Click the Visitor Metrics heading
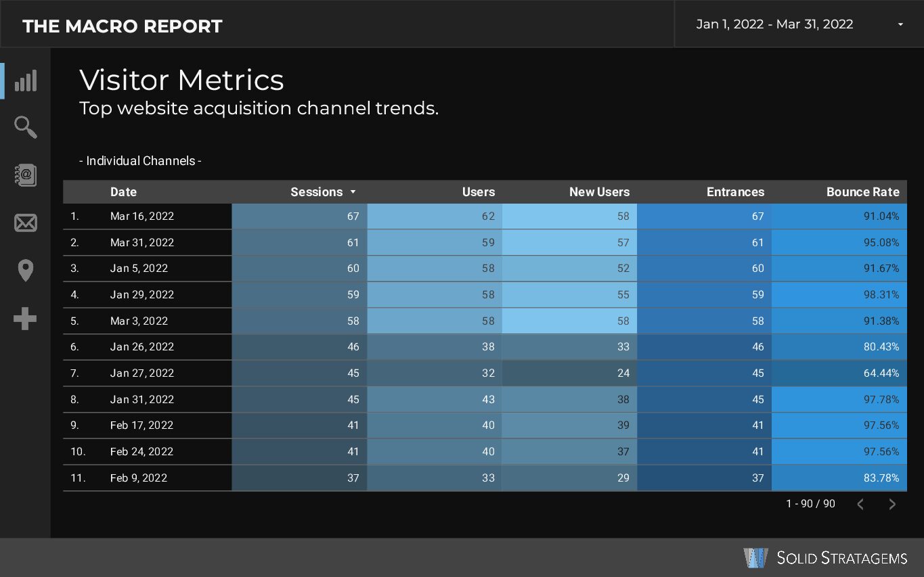Image resolution: width=924 pixels, height=577 pixels. [181, 80]
